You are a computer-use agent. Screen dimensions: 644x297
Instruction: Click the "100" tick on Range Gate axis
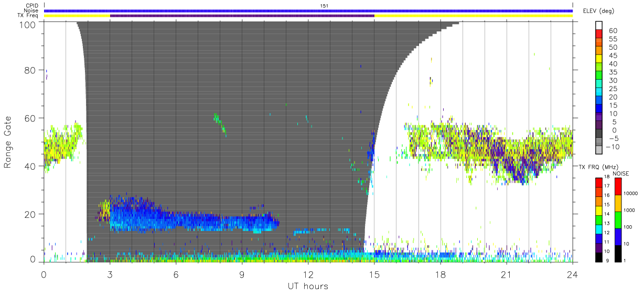(x=27, y=24)
